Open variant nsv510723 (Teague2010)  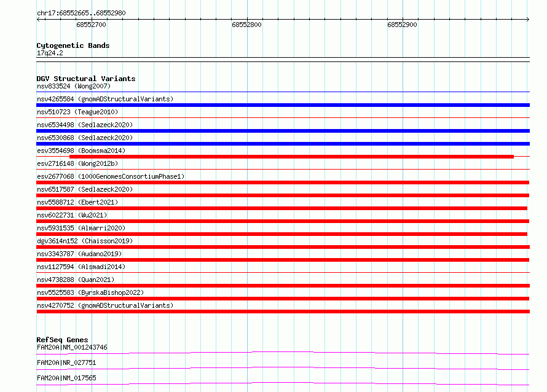point(77,112)
